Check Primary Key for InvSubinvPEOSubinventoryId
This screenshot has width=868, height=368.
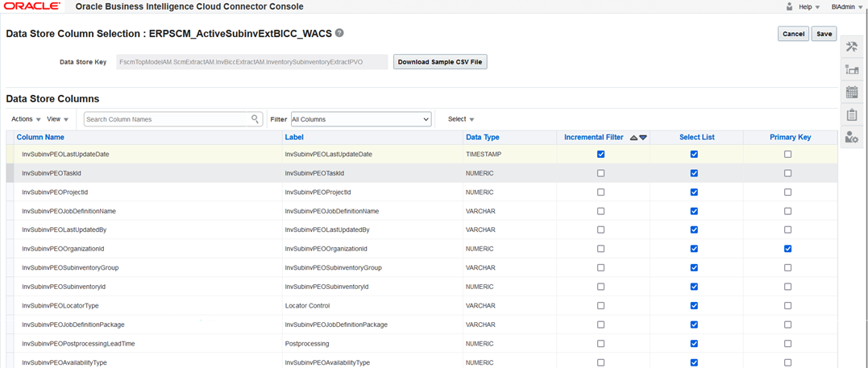787,287
